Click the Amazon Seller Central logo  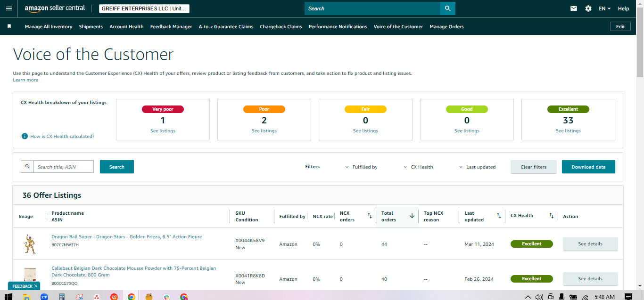pyautogui.click(x=55, y=8)
